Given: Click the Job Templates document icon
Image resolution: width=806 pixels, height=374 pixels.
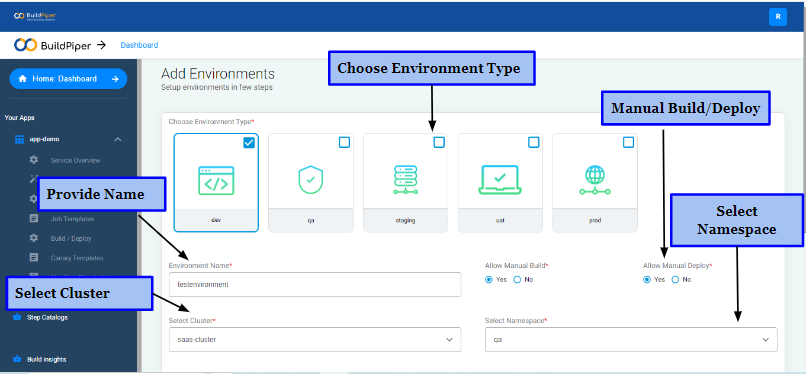Looking at the screenshot, I should pyautogui.click(x=33, y=218).
